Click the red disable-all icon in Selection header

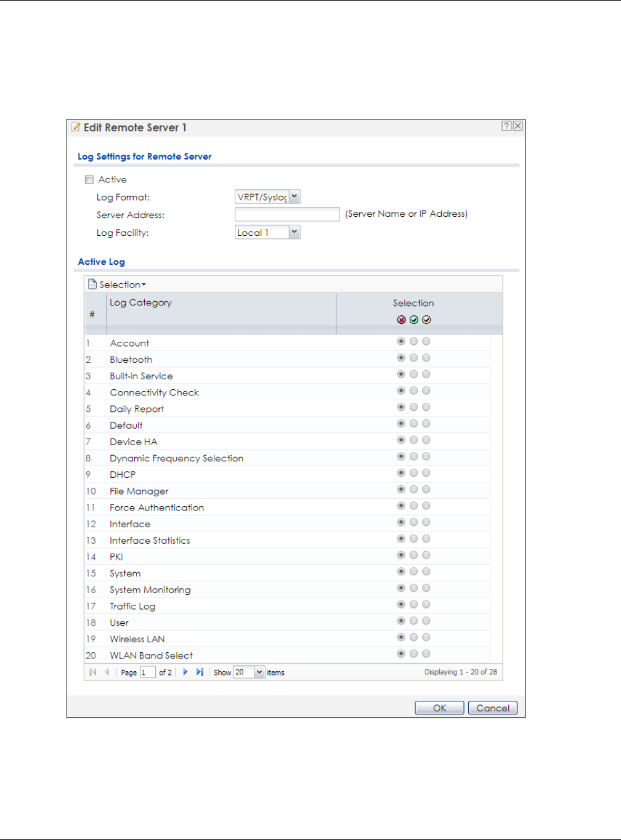[401, 320]
